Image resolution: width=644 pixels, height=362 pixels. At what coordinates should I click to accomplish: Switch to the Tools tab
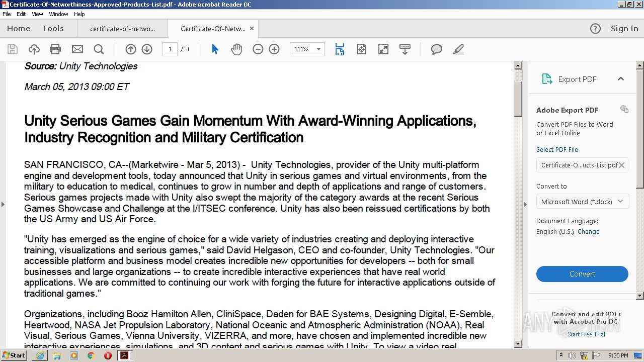(53, 29)
